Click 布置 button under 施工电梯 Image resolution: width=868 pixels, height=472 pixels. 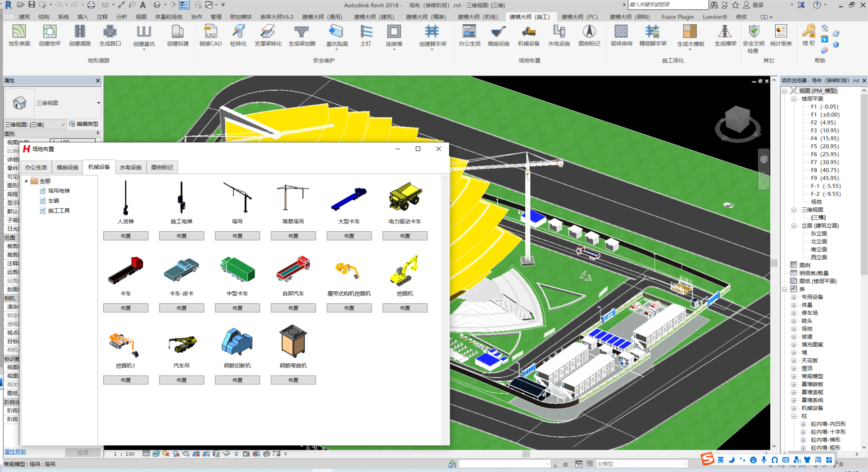coord(182,236)
